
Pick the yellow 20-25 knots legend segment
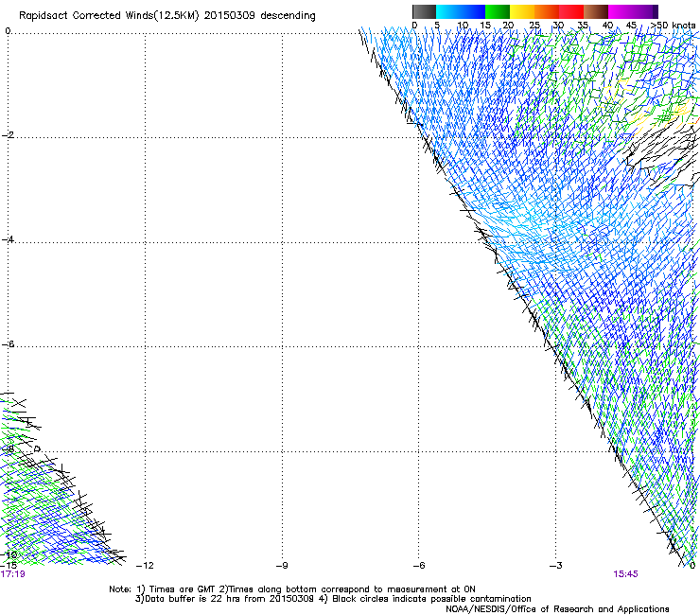(522, 11)
